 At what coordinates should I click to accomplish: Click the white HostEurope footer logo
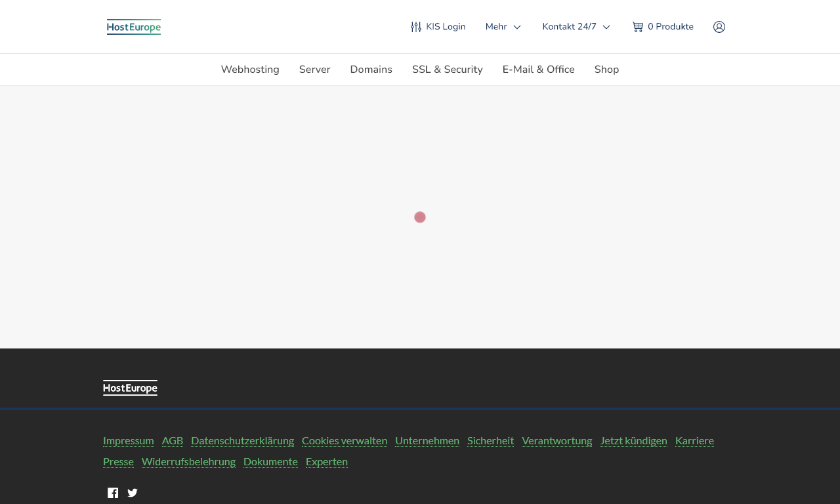coord(130,388)
